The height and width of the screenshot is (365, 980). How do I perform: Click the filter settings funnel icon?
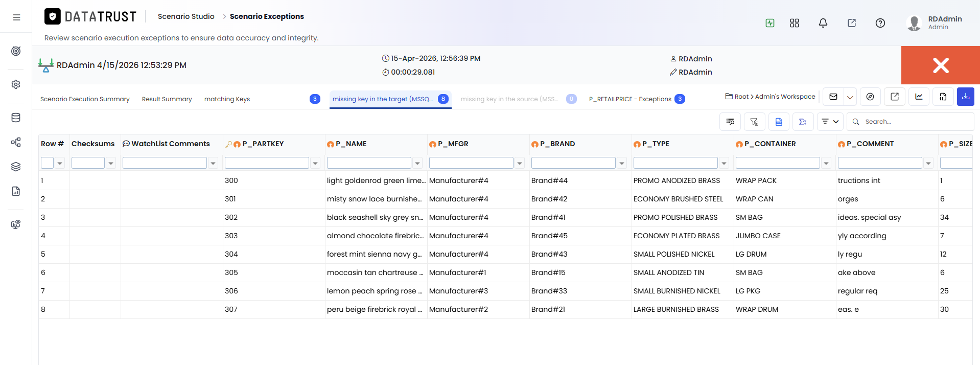(x=755, y=122)
